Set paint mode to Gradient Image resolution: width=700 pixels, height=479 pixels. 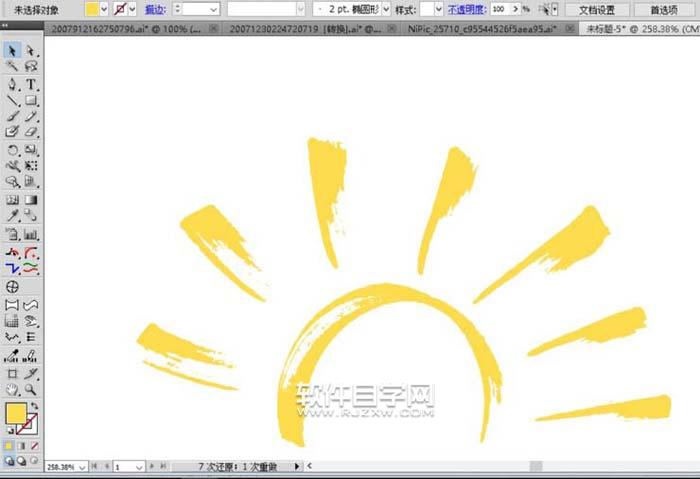[21, 446]
